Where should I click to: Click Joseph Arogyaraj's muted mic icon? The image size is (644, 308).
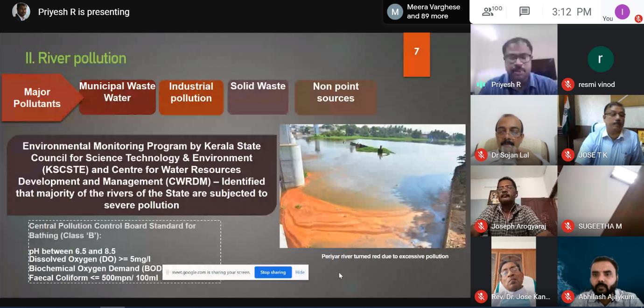(481, 226)
